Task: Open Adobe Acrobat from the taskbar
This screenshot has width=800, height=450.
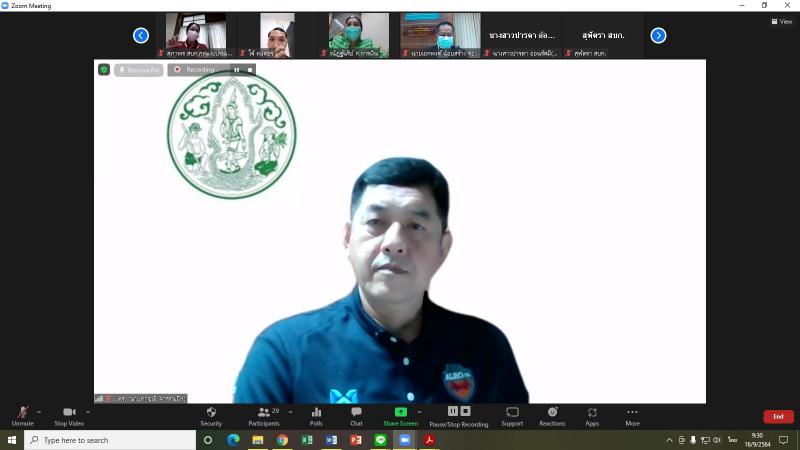Action: coord(429,440)
